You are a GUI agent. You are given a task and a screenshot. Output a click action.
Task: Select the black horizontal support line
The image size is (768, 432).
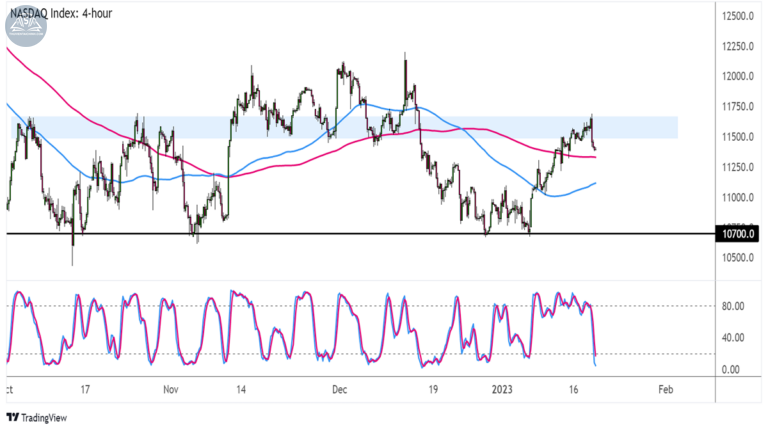(360, 234)
